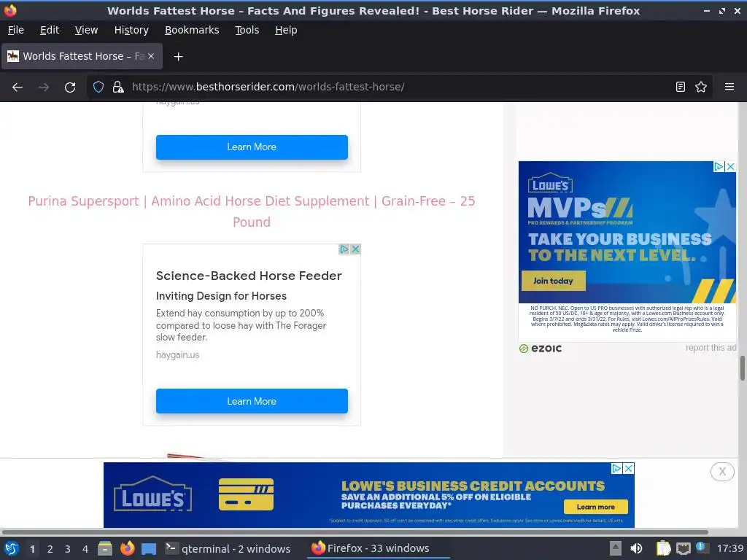Click the Lowe's MVPs ad image
The height and width of the screenshot is (560, 747).
click(x=627, y=233)
